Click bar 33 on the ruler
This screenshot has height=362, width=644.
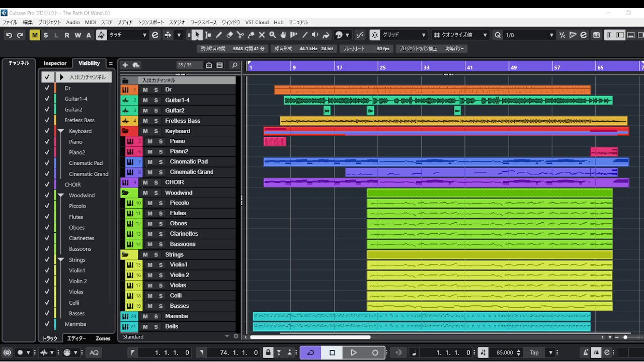[426, 67]
